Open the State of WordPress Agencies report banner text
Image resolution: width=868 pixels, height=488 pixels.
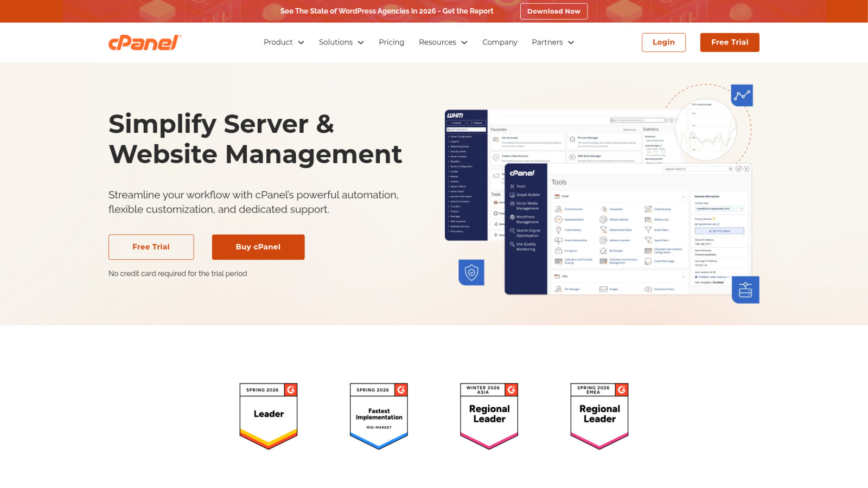(x=387, y=11)
